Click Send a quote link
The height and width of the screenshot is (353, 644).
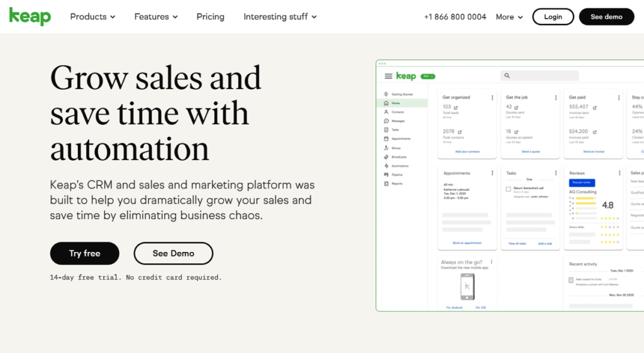click(531, 152)
